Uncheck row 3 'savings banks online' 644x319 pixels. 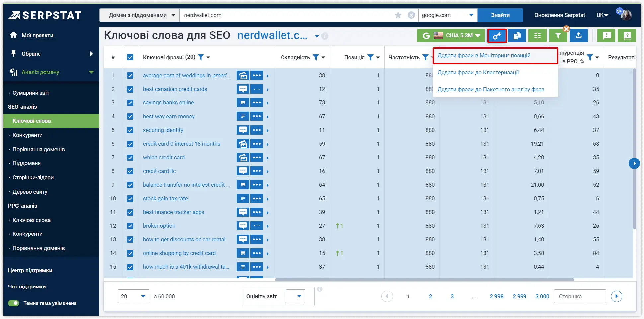(x=130, y=103)
